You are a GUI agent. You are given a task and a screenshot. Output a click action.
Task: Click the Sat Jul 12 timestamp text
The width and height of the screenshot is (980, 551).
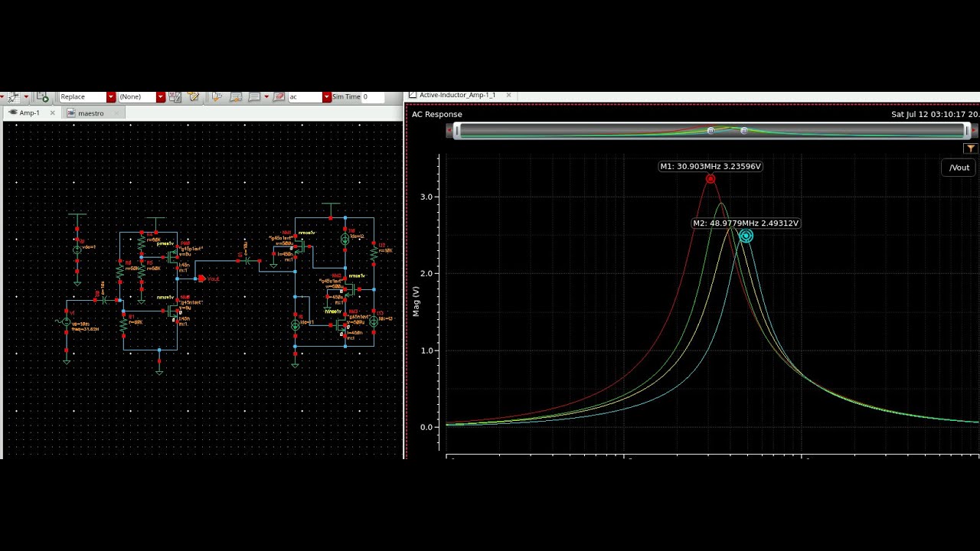pyautogui.click(x=935, y=114)
